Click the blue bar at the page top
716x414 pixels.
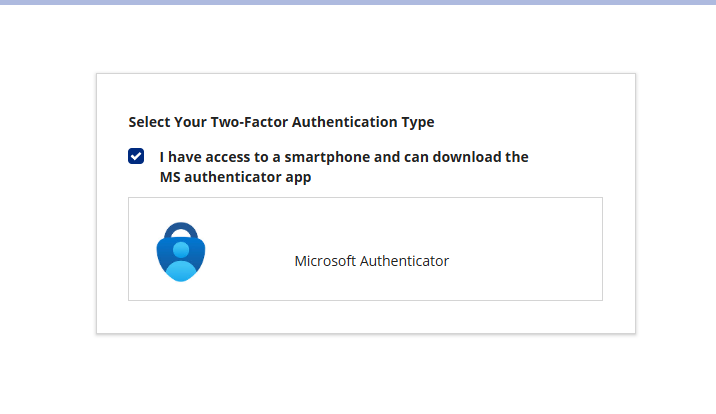tap(358, 3)
